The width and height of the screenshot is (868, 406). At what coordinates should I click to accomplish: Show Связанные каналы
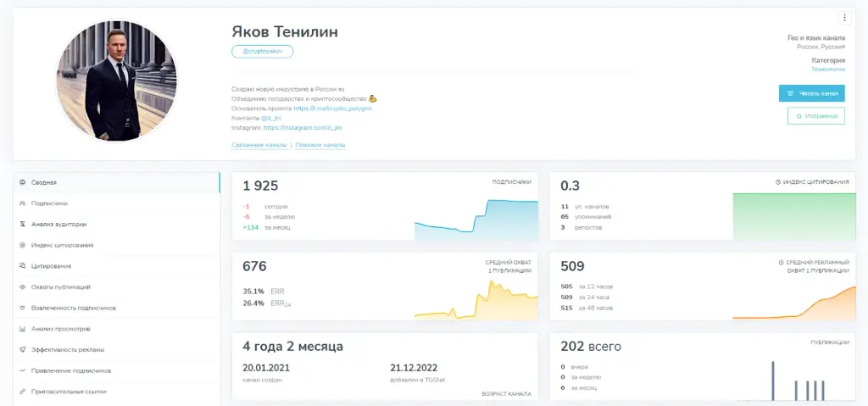[259, 145]
